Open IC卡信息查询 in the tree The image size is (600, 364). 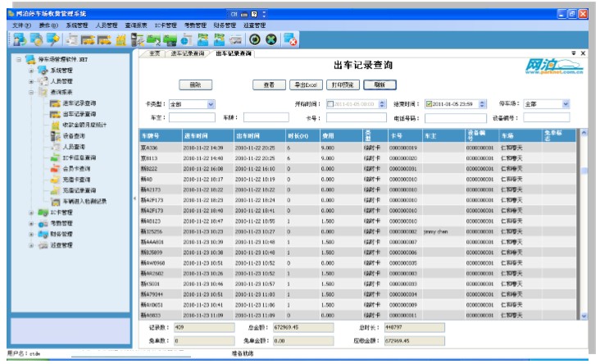80,157
